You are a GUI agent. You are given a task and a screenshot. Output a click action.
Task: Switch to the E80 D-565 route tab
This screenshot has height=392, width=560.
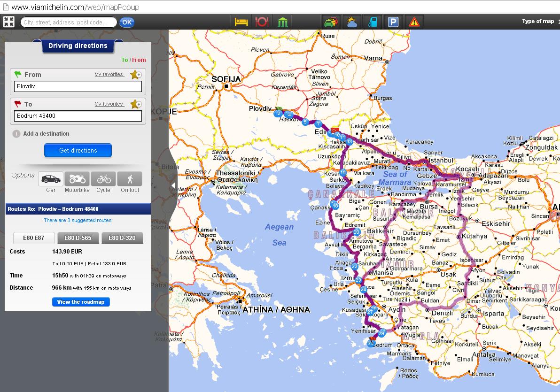pos(78,238)
